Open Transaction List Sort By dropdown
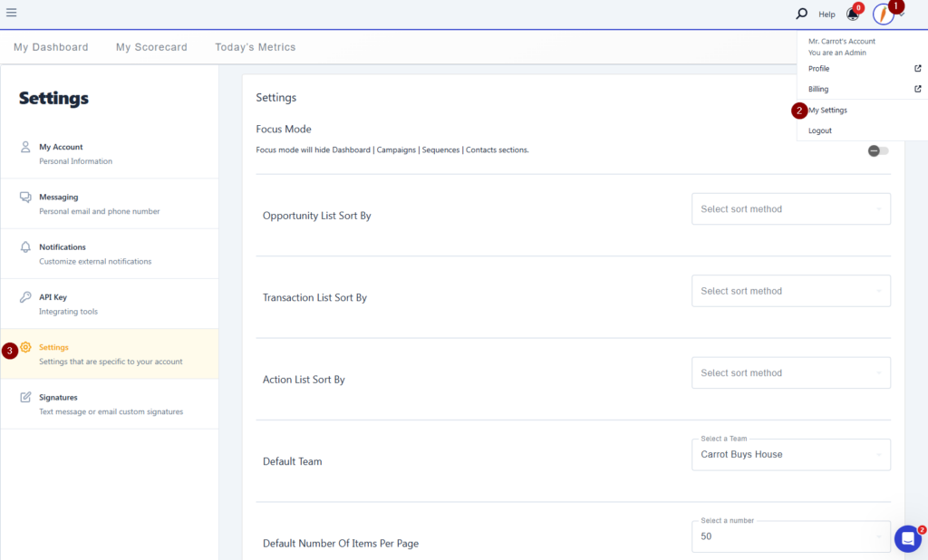This screenshot has width=928, height=560. [790, 291]
